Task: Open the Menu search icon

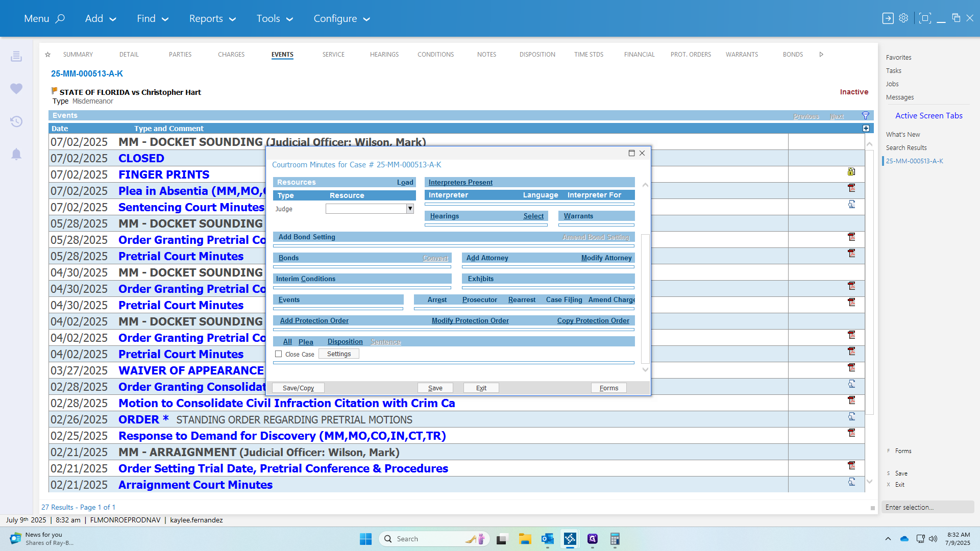Action: 60,18
